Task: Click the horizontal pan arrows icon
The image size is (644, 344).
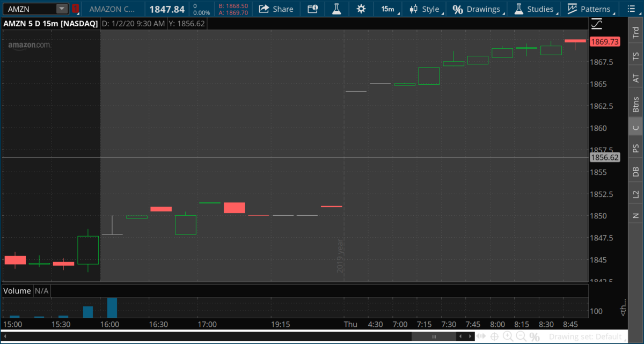Action: (x=481, y=337)
